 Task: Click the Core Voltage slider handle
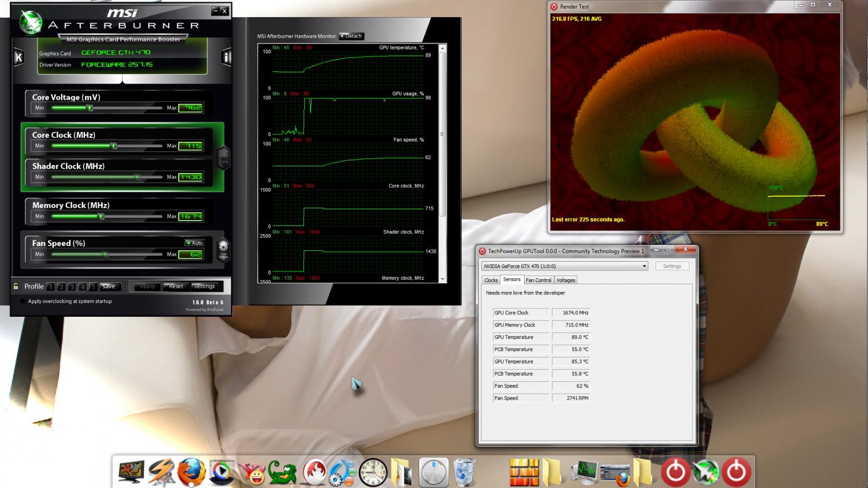click(x=90, y=108)
